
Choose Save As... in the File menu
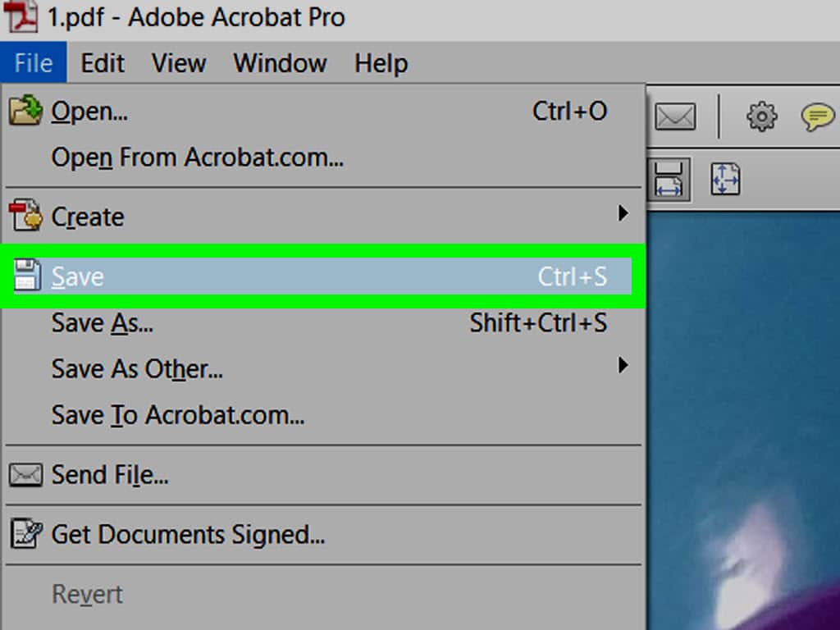point(102,323)
